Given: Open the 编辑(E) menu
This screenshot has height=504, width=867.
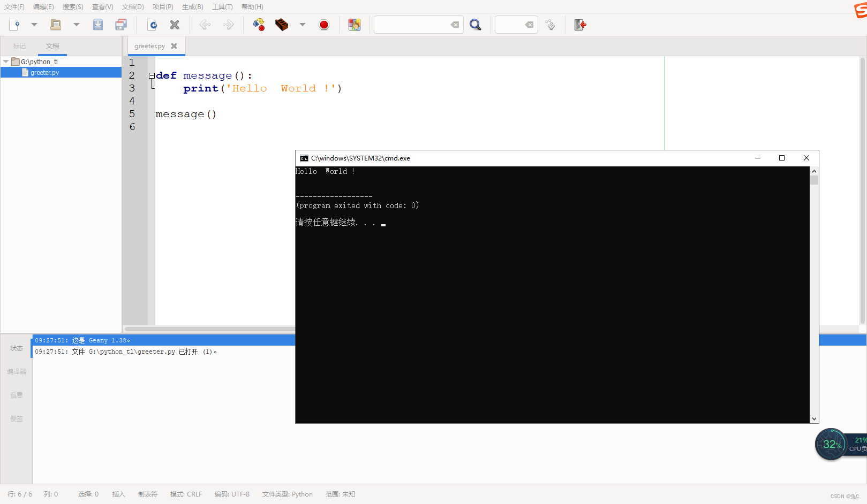Looking at the screenshot, I should tap(43, 7).
